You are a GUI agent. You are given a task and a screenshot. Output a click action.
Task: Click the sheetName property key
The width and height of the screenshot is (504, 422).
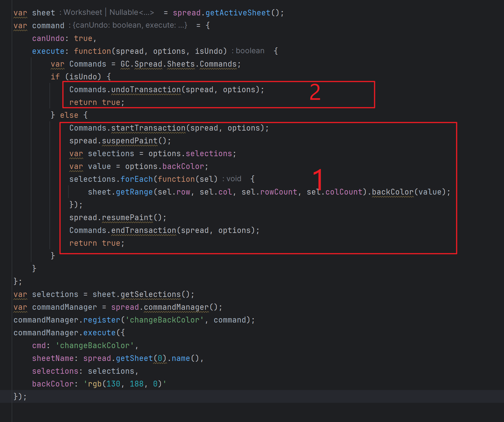tap(53, 358)
